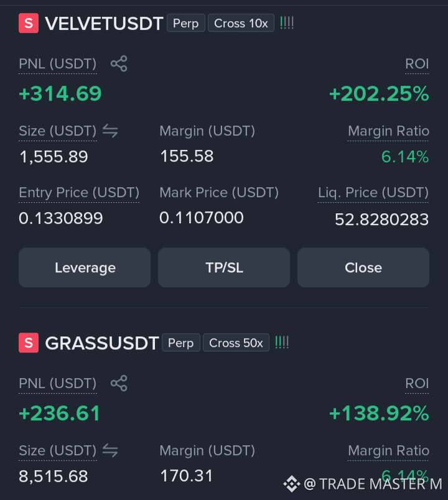Tap the Perp tag next to VELVETUSDT
The image size is (448, 500).
tap(185, 23)
